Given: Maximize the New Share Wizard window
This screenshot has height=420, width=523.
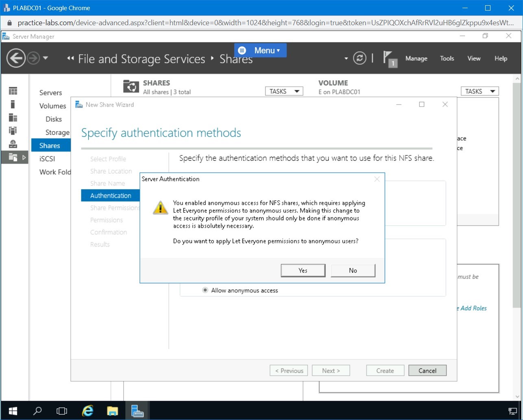Looking at the screenshot, I should point(422,105).
